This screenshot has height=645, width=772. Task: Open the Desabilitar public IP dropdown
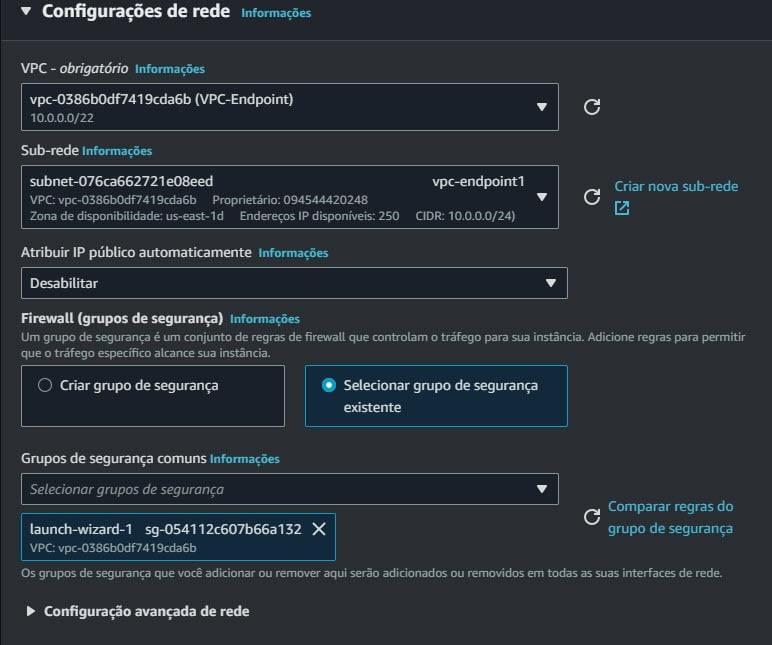pyautogui.click(x=294, y=283)
